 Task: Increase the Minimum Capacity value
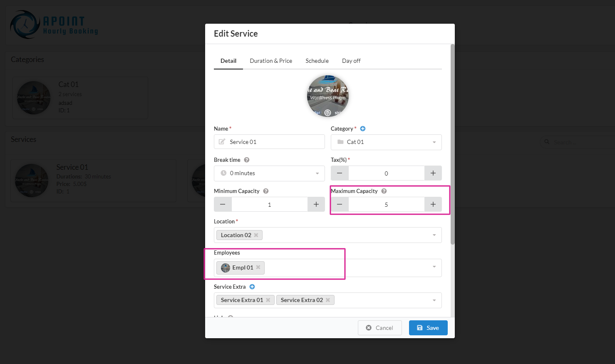click(316, 204)
